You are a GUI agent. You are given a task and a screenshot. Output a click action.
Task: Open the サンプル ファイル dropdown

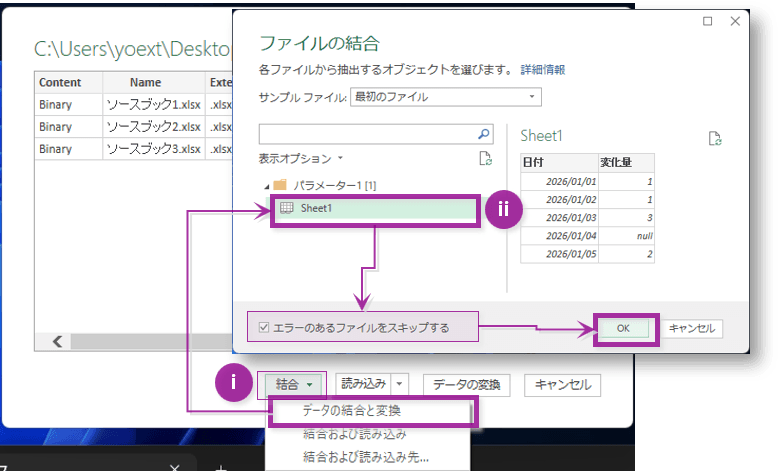446,97
